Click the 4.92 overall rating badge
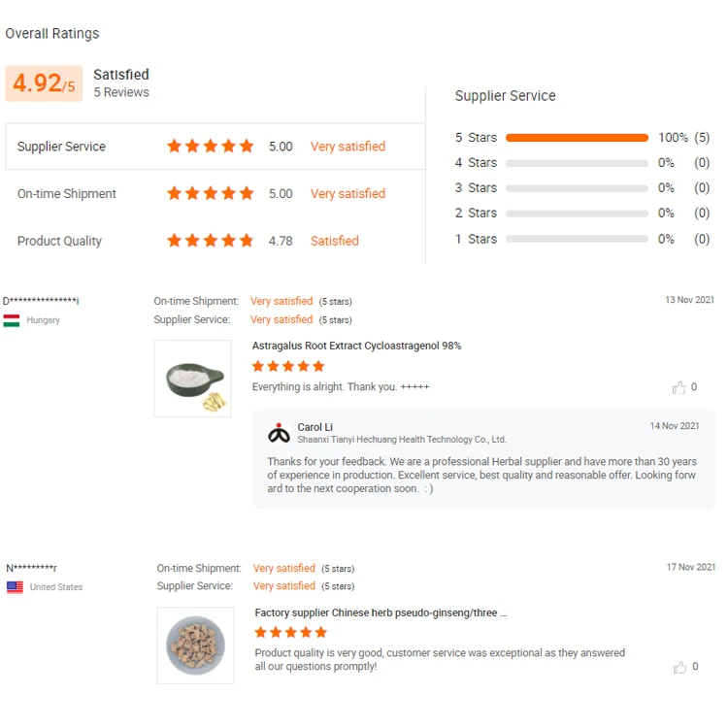This screenshot has width=728, height=728. coord(44,83)
